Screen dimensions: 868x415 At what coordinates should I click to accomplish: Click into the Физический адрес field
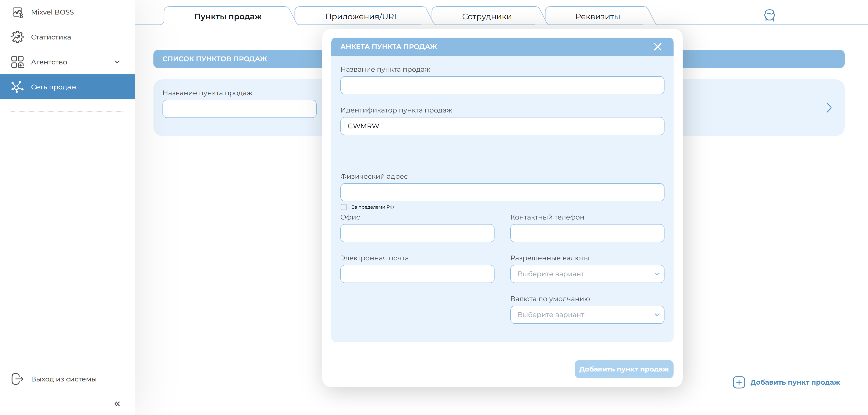click(x=502, y=193)
